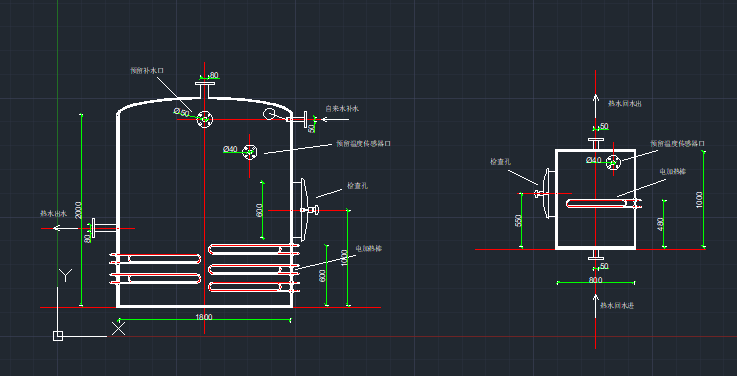
Task: Select the Ø40 dimension on the large tank
Action: pos(230,149)
